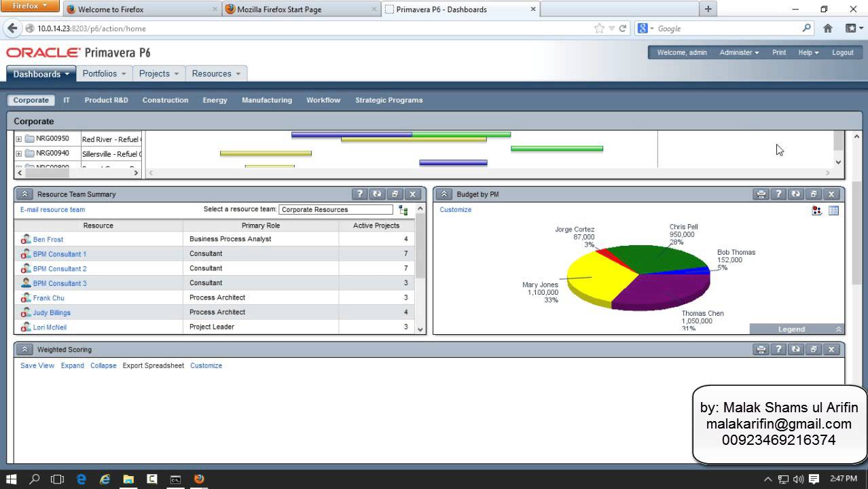Click into the Corporate Resources team field

(336, 210)
